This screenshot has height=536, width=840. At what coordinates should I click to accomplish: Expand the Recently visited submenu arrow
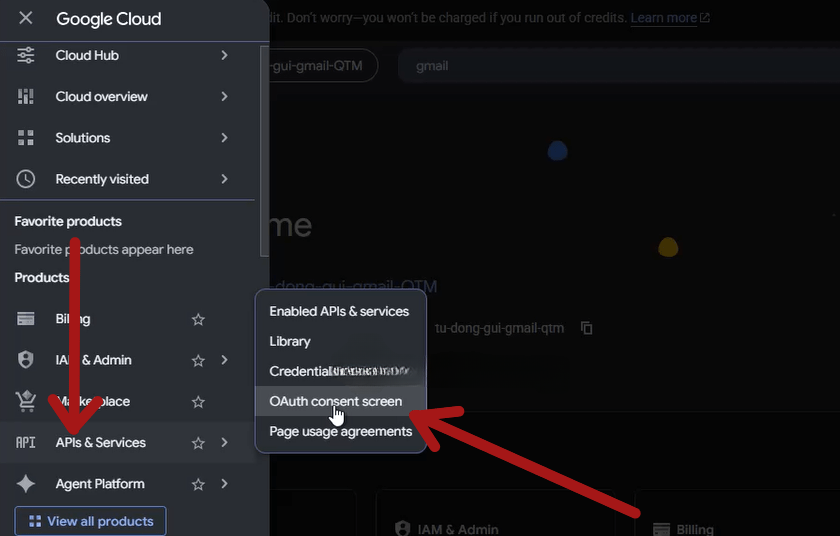point(224,179)
